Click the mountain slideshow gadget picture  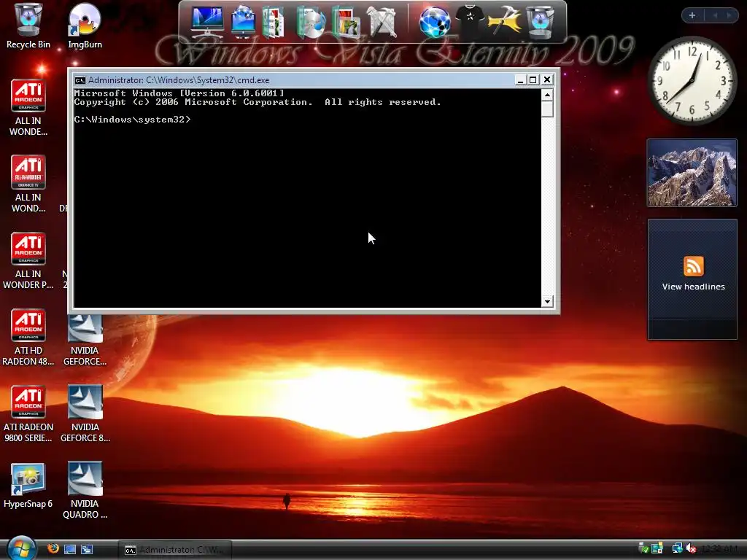pyautogui.click(x=692, y=173)
